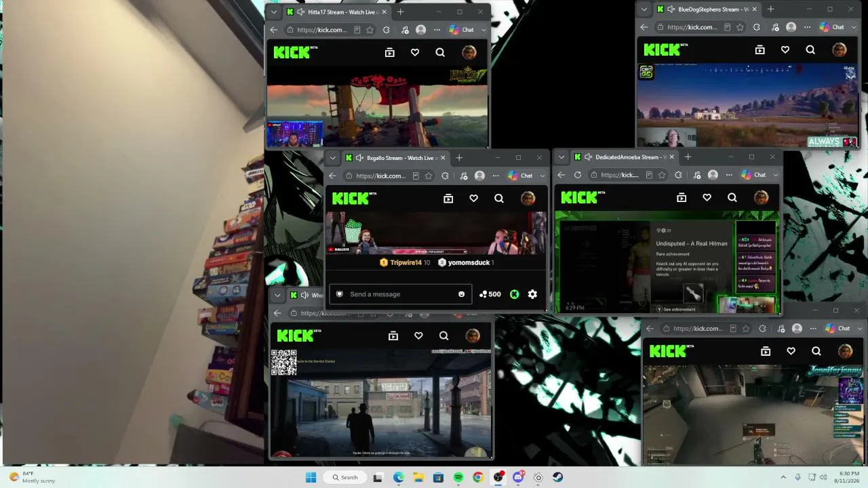Image resolution: width=868 pixels, height=488 pixels.
Task: Open the user avatar in Hitta17 Stream window
Action: coord(469,52)
